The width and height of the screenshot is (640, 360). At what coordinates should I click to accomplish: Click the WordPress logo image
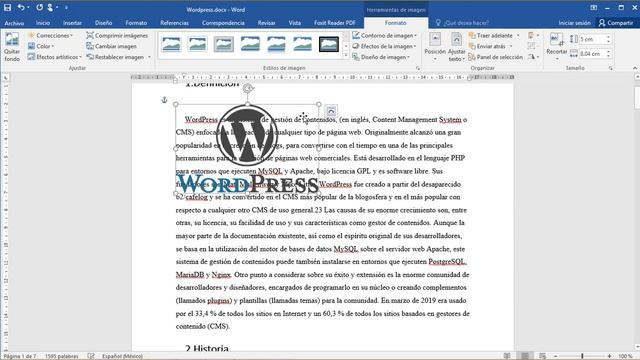(247, 149)
